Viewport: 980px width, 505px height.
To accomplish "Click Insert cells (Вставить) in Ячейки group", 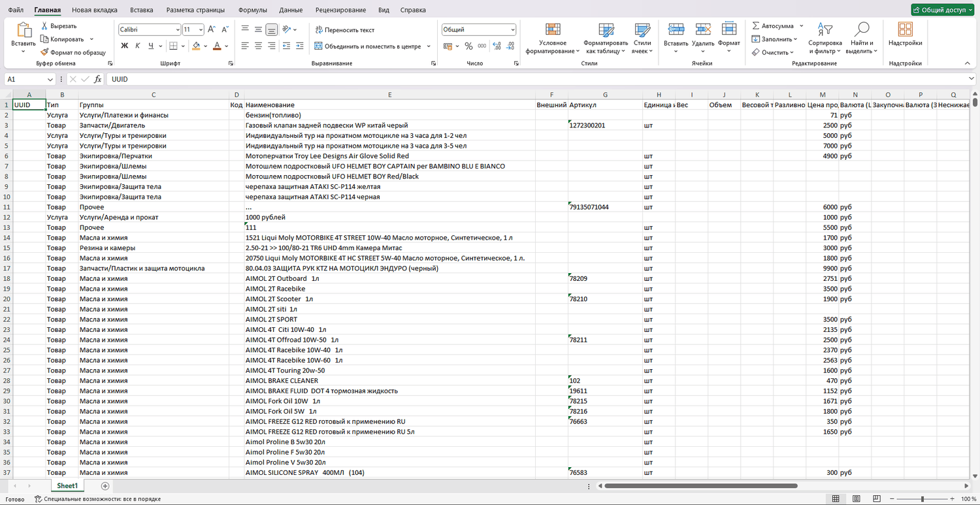I will [676, 35].
